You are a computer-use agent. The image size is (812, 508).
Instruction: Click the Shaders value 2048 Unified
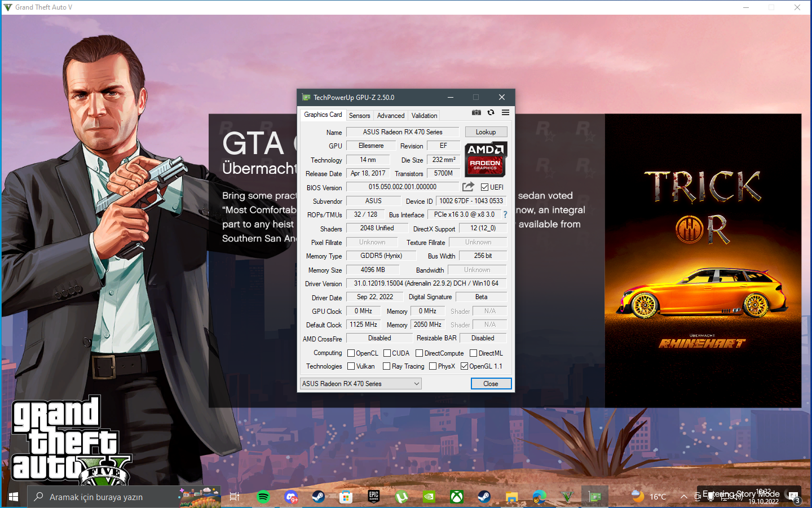coord(377,228)
